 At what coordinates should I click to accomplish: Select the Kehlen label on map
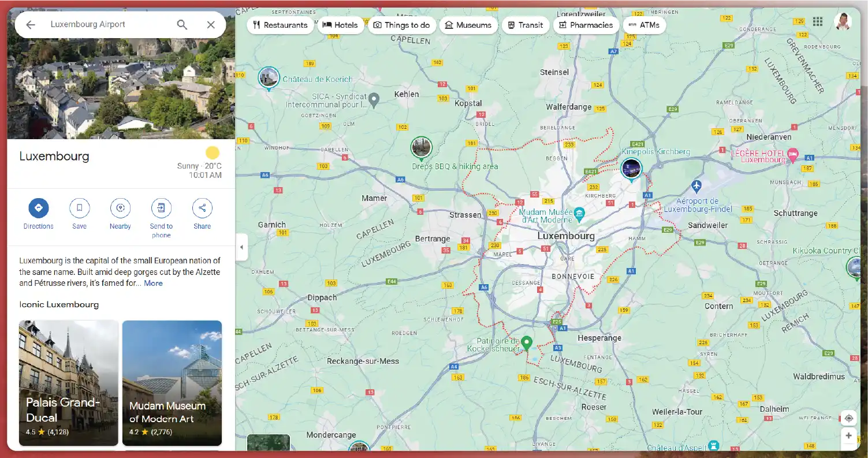click(407, 94)
